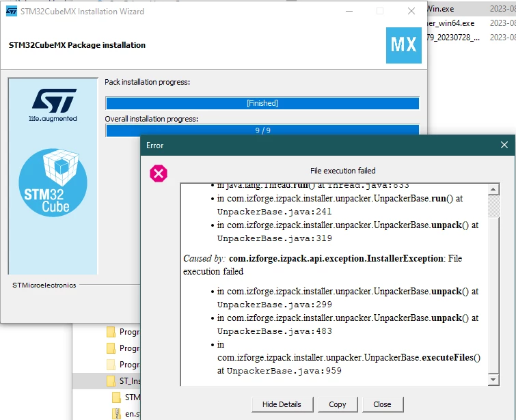Minimize the STM32CubeMX Installation Wizard
Screen dimensions: 516x420
click(x=349, y=11)
